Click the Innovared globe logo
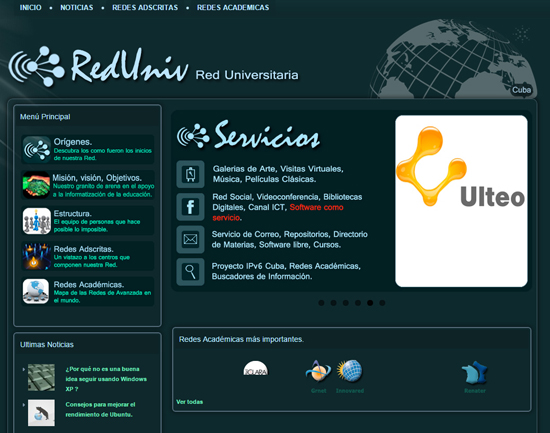 point(350,371)
